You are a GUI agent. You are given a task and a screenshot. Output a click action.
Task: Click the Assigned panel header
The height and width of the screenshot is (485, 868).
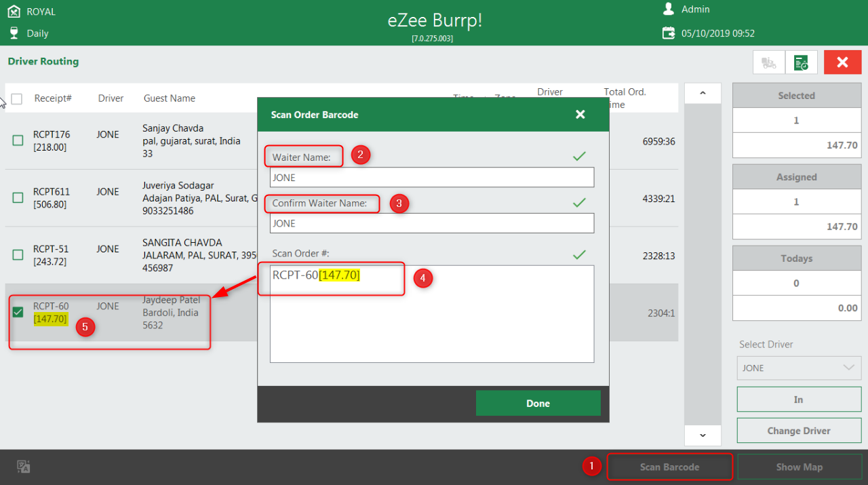tap(796, 177)
